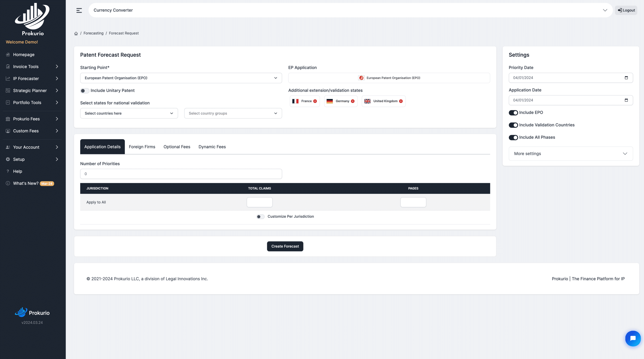Click the Help question mark icon

pyautogui.click(x=8, y=171)
